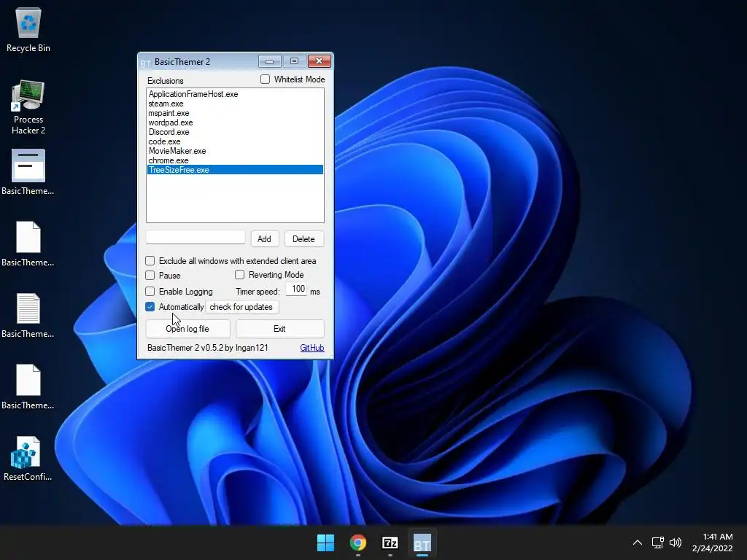The image size is (747, 560).
Task: Select chrome.exe in the exclusions list
Action: tap(235, 160)
